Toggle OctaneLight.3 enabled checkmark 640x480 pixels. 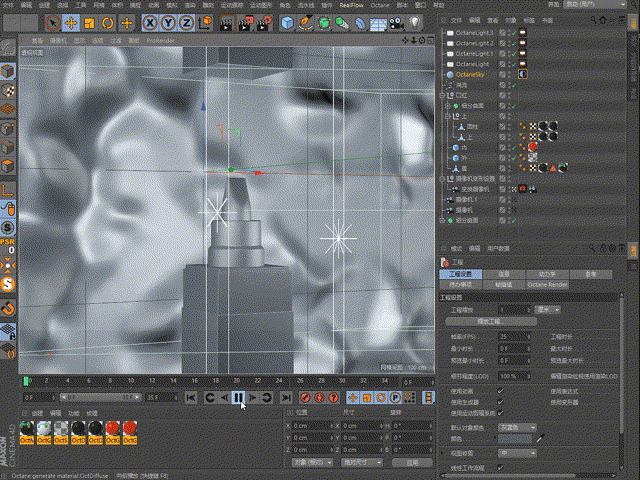click(x=513, y=33)
